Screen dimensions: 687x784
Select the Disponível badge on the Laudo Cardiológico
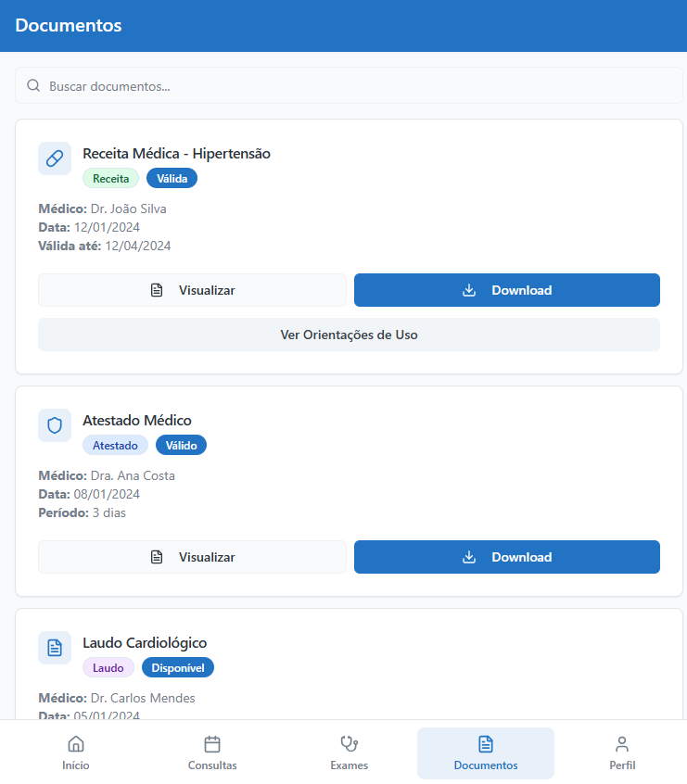click(177, 667)
